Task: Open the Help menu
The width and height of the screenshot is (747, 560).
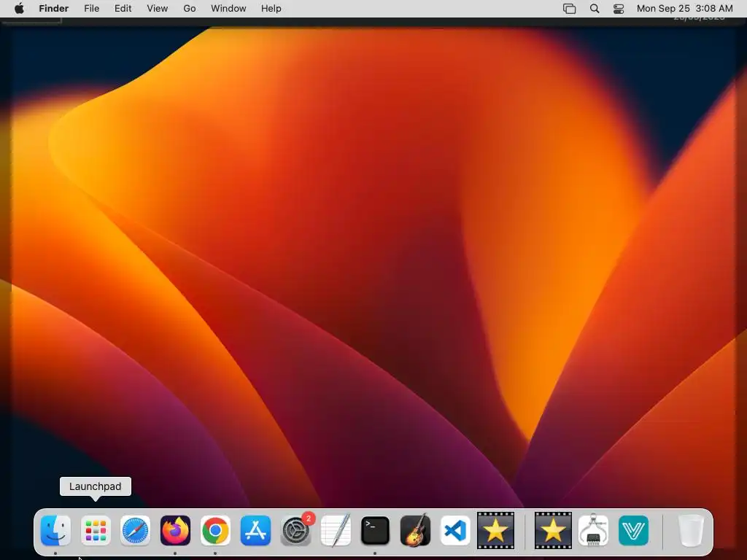Action: 271,9
